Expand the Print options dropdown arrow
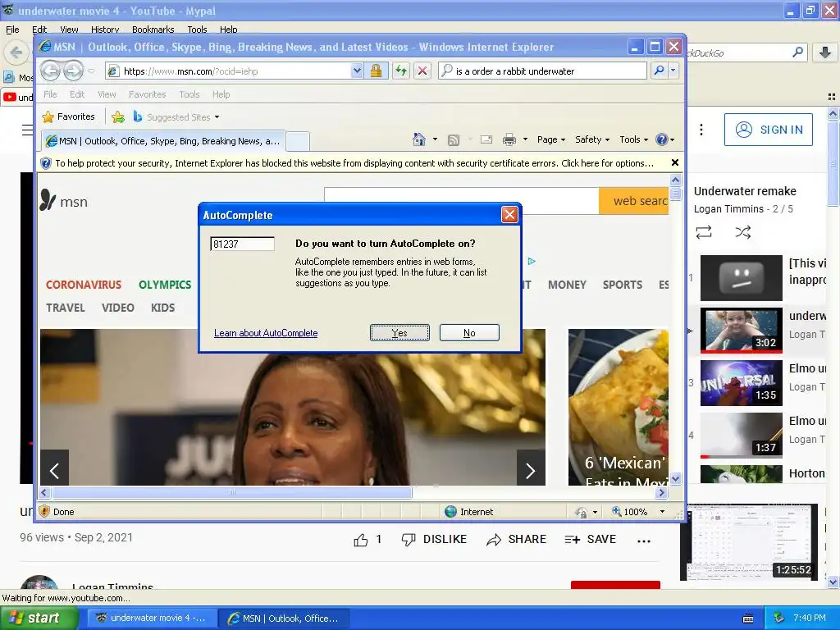This screenshot has width=840, height=630. (525, 139)
